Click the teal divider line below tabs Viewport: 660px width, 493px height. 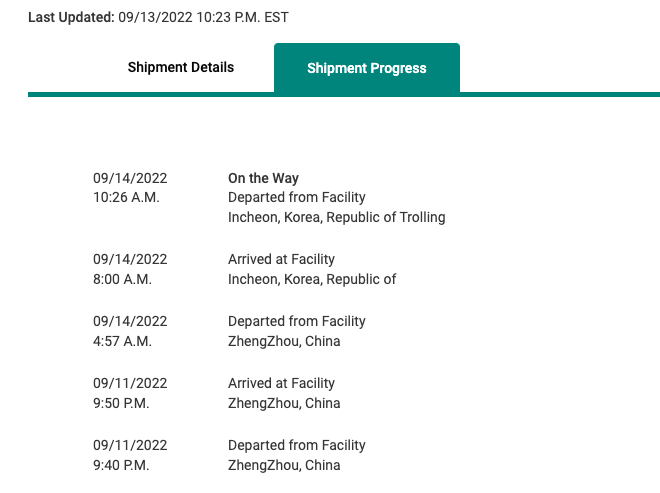coord(344,95)
